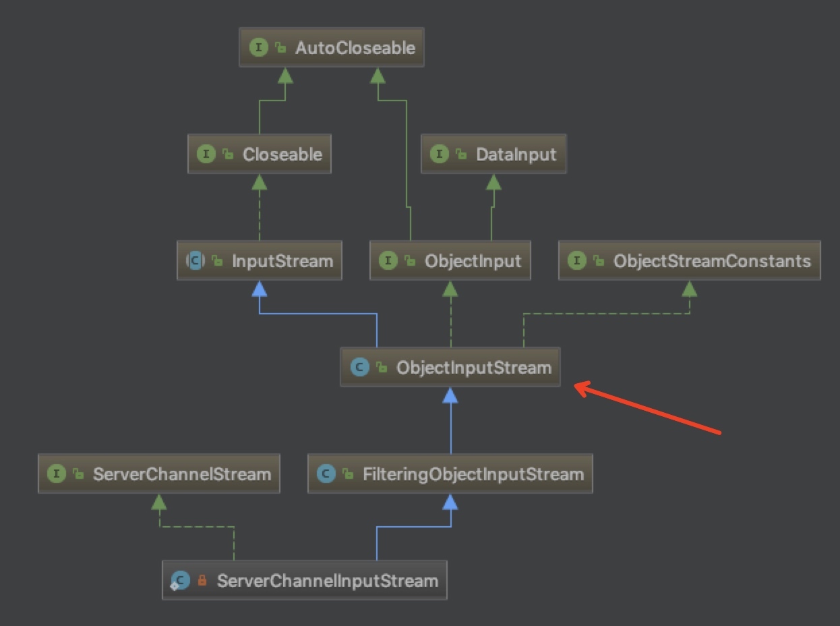840x626 pixels.
Task: Select the AutoCloseable node label
Action: pyautogui.click(x=355, y=48)
